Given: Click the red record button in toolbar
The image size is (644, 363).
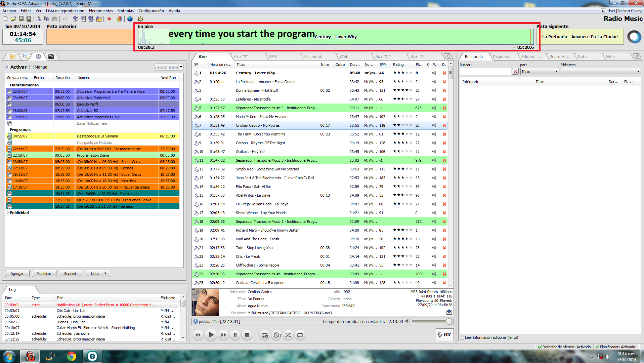Looking at the screenshot, I should [x=109, y=19].
